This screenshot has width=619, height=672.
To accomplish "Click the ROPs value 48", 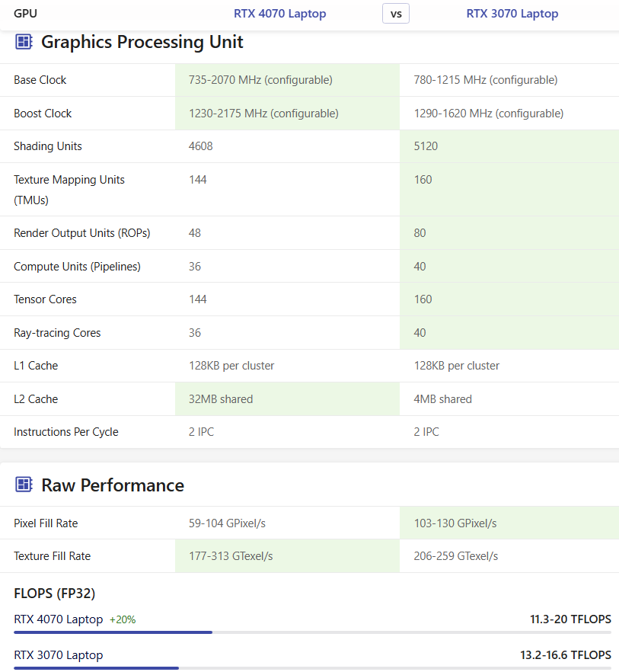I will [194, 233].
